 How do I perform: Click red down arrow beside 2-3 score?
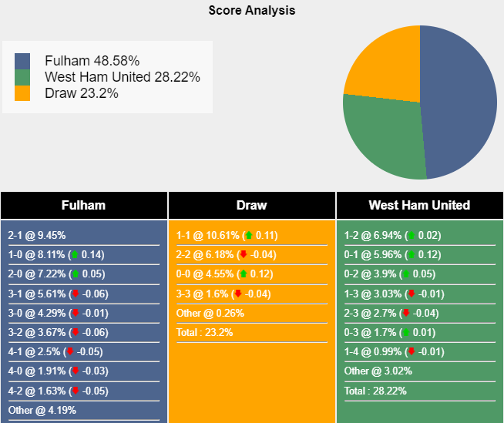tap(406, 313)
